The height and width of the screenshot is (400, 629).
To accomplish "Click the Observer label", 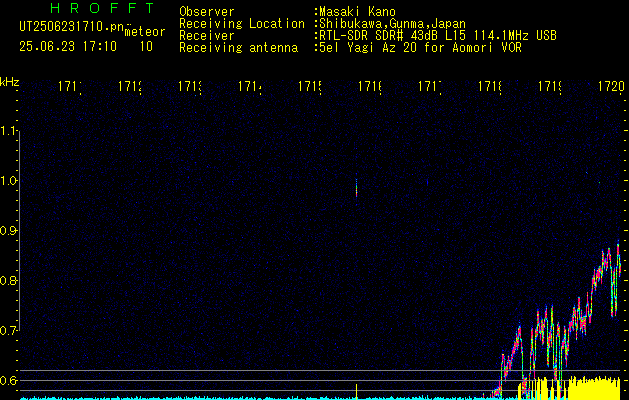I will click(207, 12).
